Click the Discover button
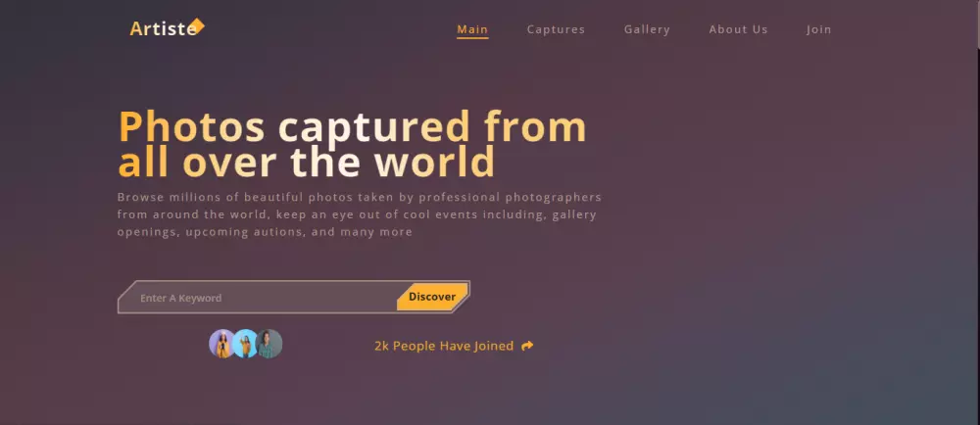 432,297
